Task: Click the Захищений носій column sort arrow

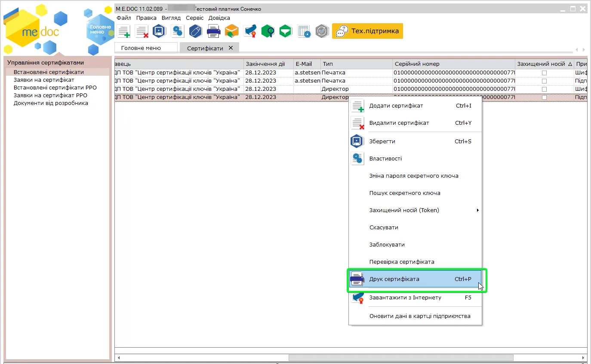Action: pos(569,64)
